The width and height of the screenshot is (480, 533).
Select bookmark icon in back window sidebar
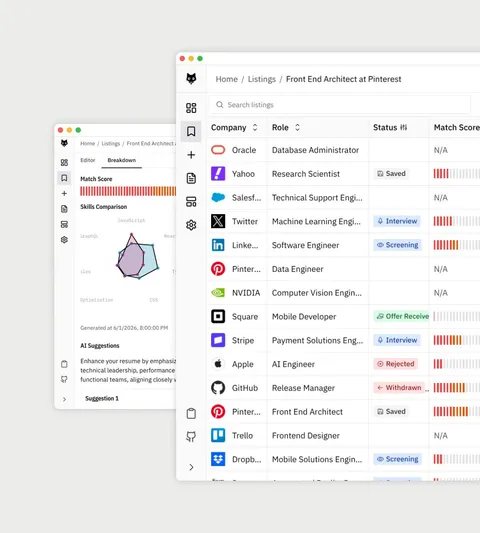tap(64, 178)
